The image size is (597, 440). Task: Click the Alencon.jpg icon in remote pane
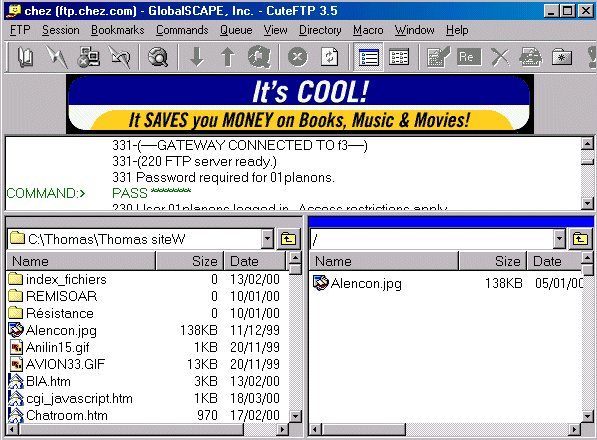[320, 283]
